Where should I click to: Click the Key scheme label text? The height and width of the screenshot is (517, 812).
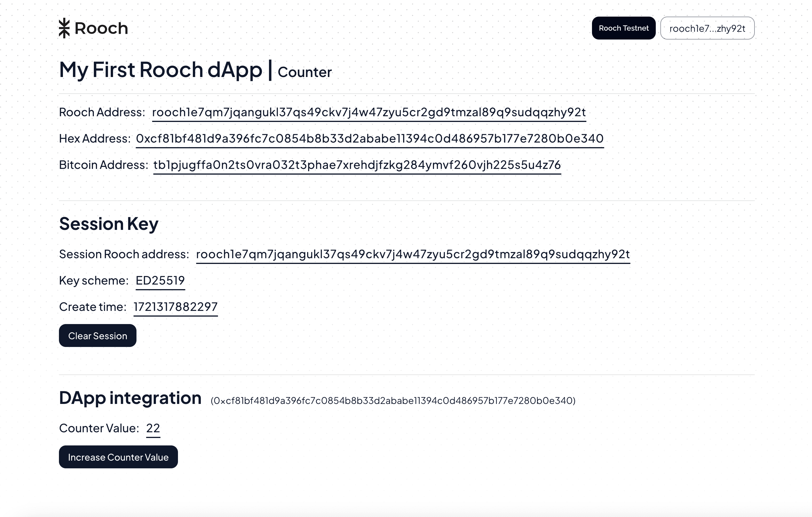pyautogui.click(x=94, y=281)
